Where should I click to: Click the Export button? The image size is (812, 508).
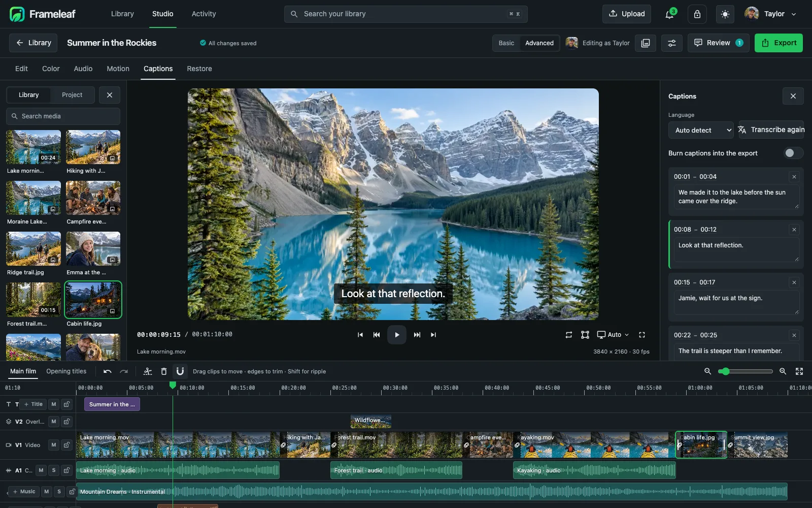pos(779,43)
